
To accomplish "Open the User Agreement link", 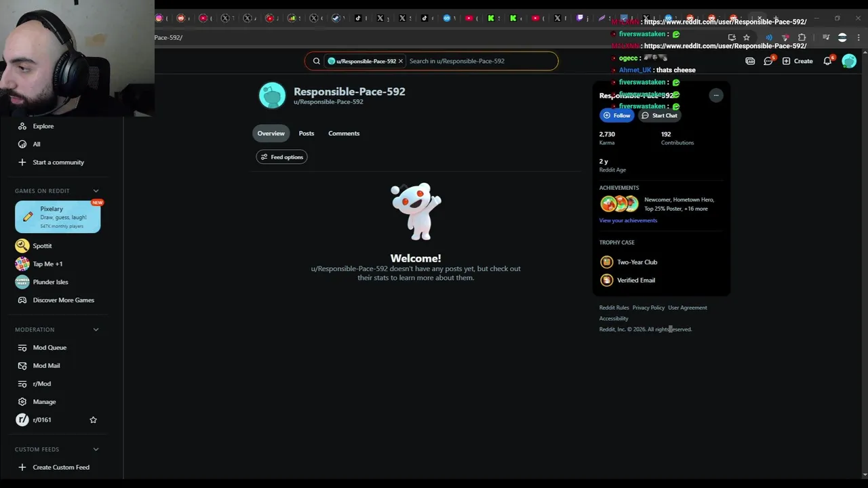I will click(x=688, y=308).
